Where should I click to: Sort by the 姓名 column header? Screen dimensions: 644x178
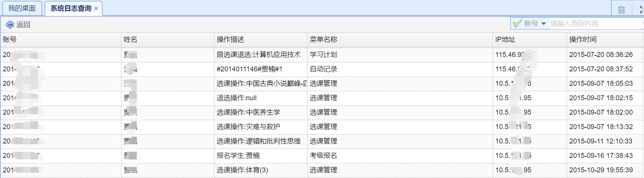pyautogui.click(x=130, y=39)
